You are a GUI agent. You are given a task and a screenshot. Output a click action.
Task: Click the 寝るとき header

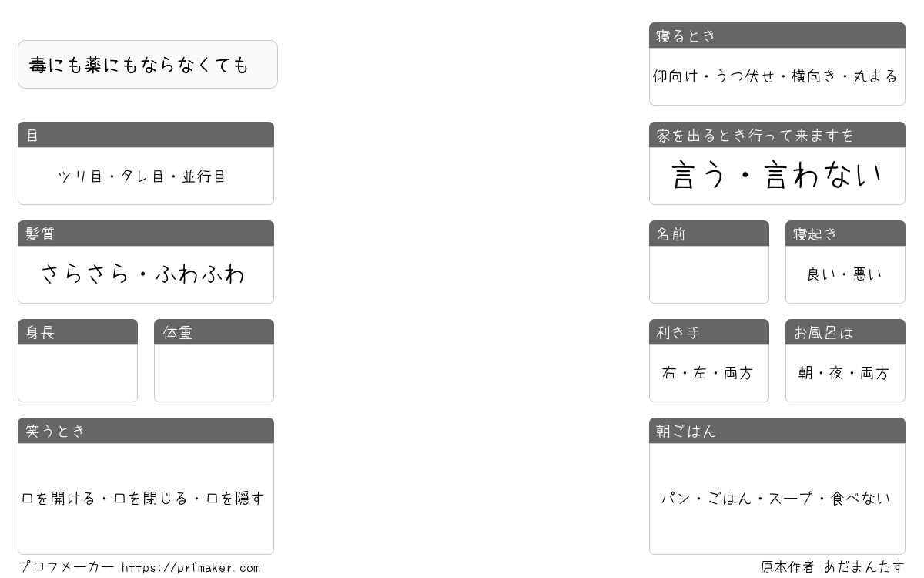click(777, 35)
